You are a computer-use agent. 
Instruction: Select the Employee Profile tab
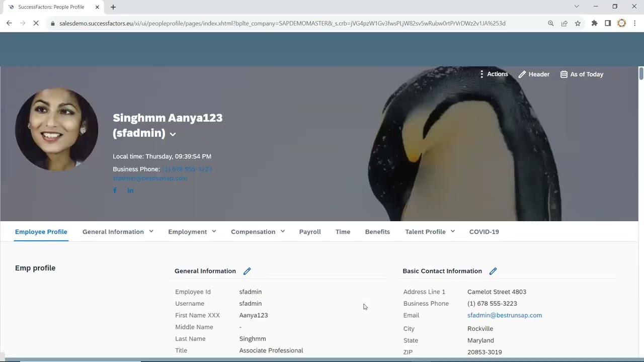pos(41,232)
